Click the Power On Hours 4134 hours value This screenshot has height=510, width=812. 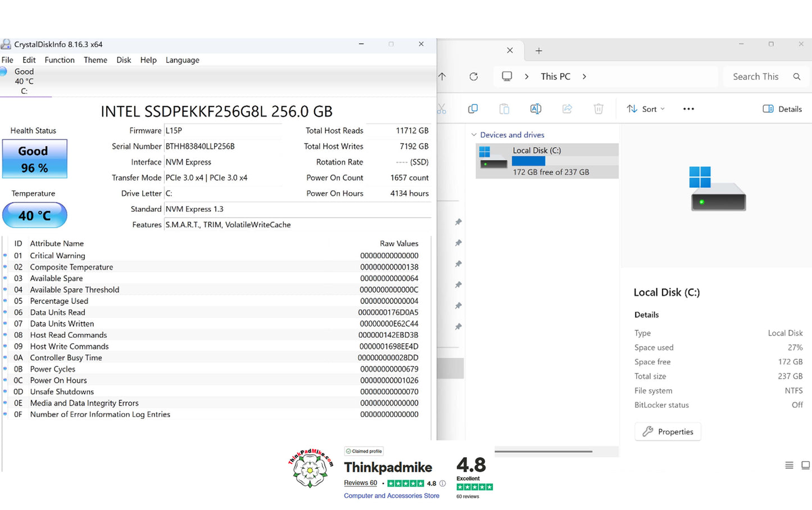coord(409,193)
